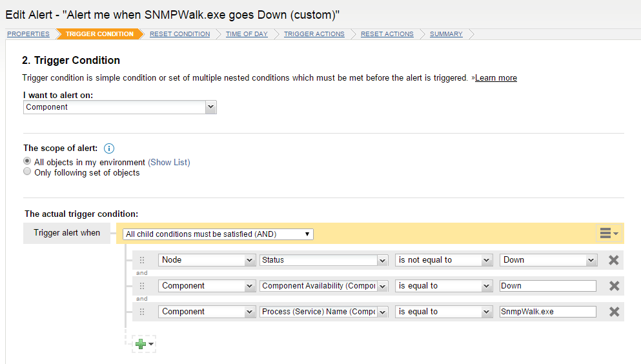
Task: Click drag handle of Process Name row
Action: click(142, 312)
